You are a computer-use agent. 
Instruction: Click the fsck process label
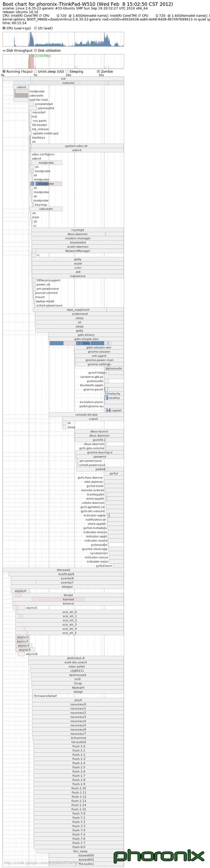(x=34, y=117)
